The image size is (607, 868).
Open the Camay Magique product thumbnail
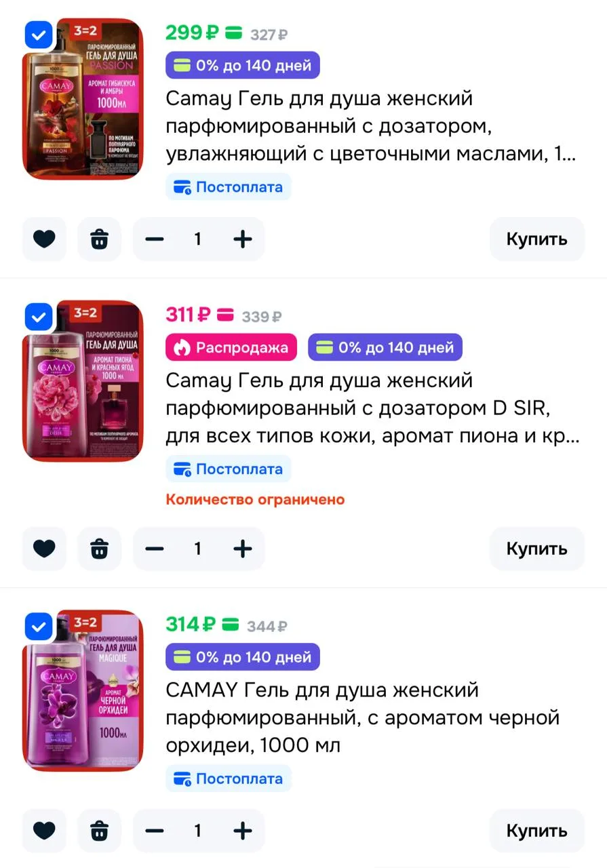[83, 690]
